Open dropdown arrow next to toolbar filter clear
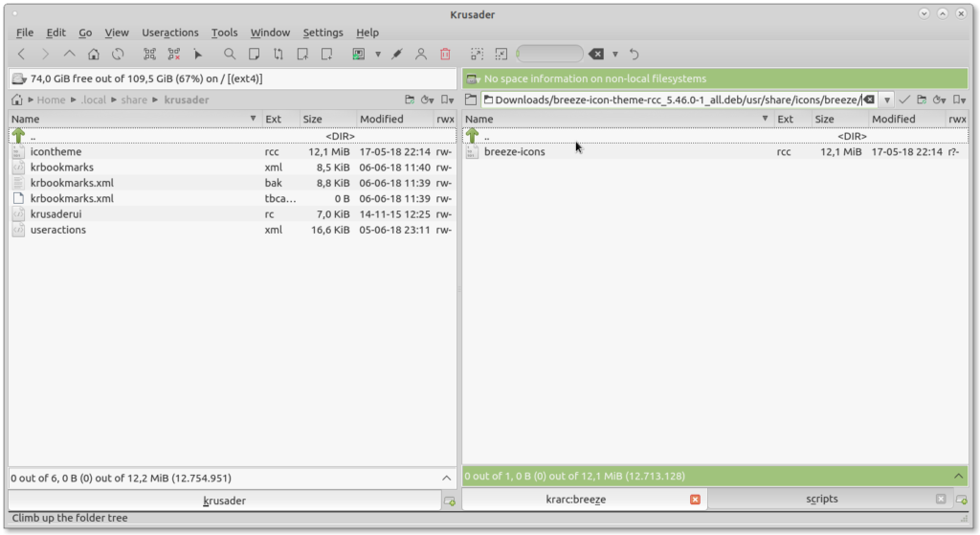 615,55
